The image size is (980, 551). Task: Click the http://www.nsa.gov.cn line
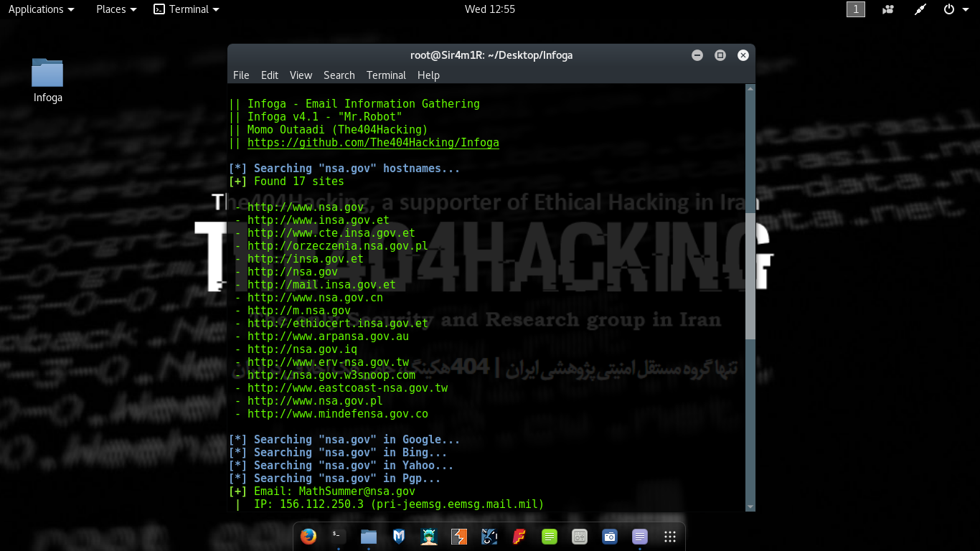315,298
